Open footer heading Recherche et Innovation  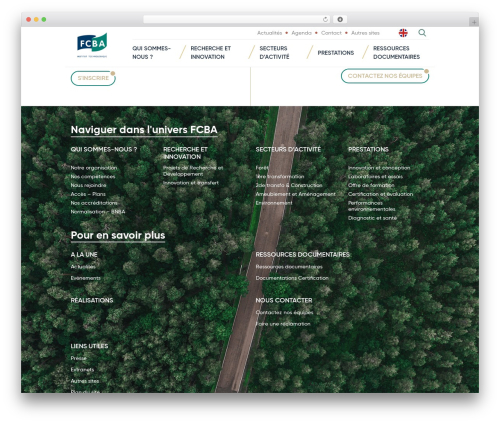pos(185,153)
